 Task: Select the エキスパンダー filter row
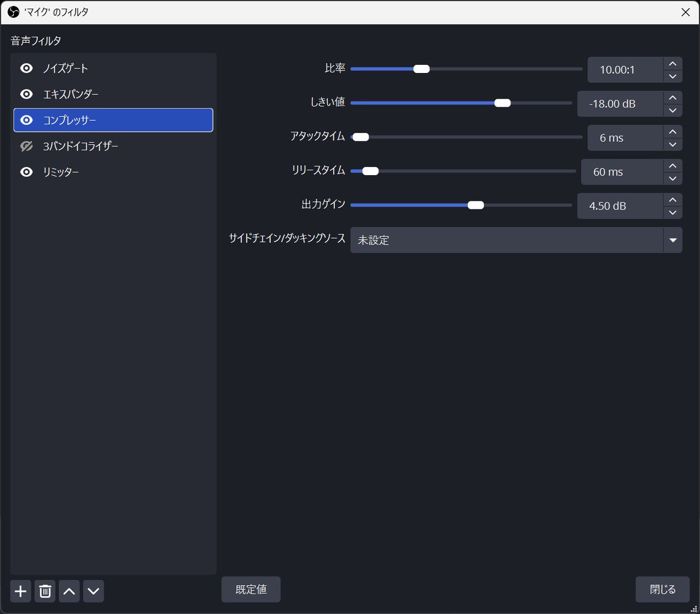113,94
